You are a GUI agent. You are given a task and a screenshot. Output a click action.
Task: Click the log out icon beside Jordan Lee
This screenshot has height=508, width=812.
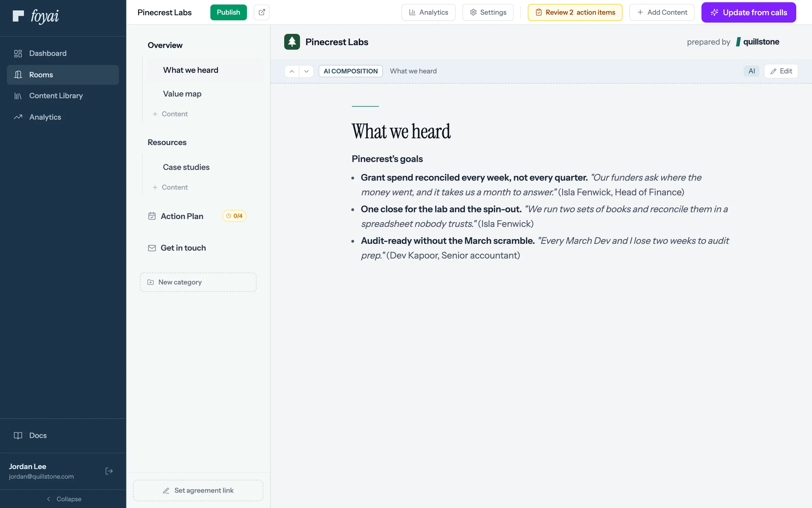click(x=109, y=471)
